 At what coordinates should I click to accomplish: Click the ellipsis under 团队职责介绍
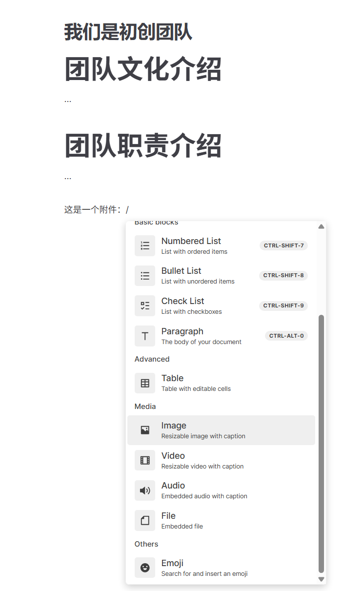click(68, 177)
